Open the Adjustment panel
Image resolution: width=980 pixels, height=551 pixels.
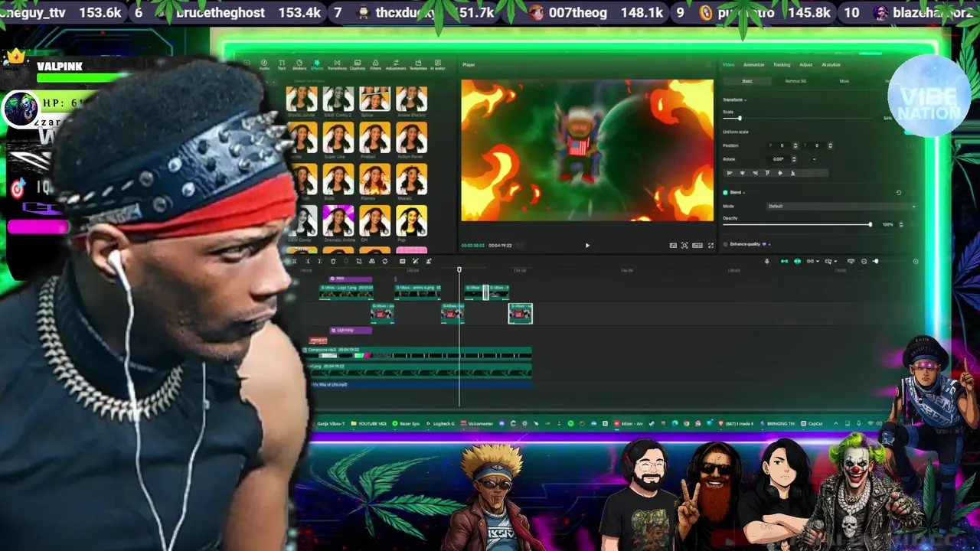396,64
